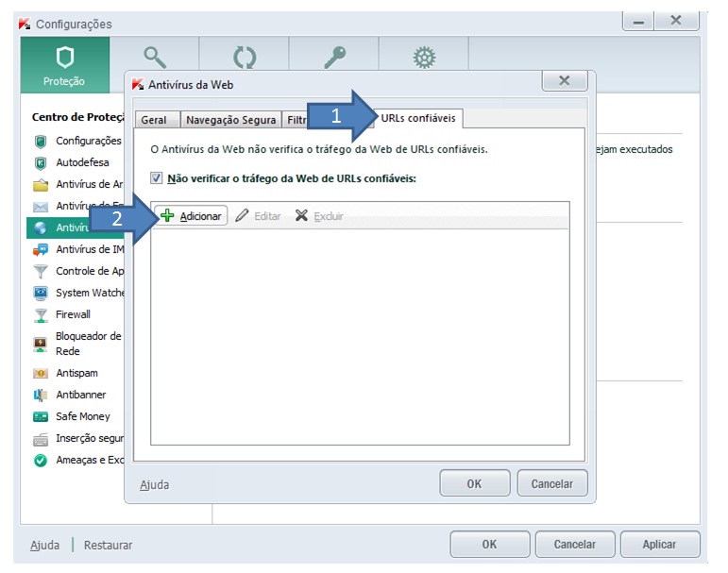Open the Proteção shield tab
The image size is (728, 573).
64,65
